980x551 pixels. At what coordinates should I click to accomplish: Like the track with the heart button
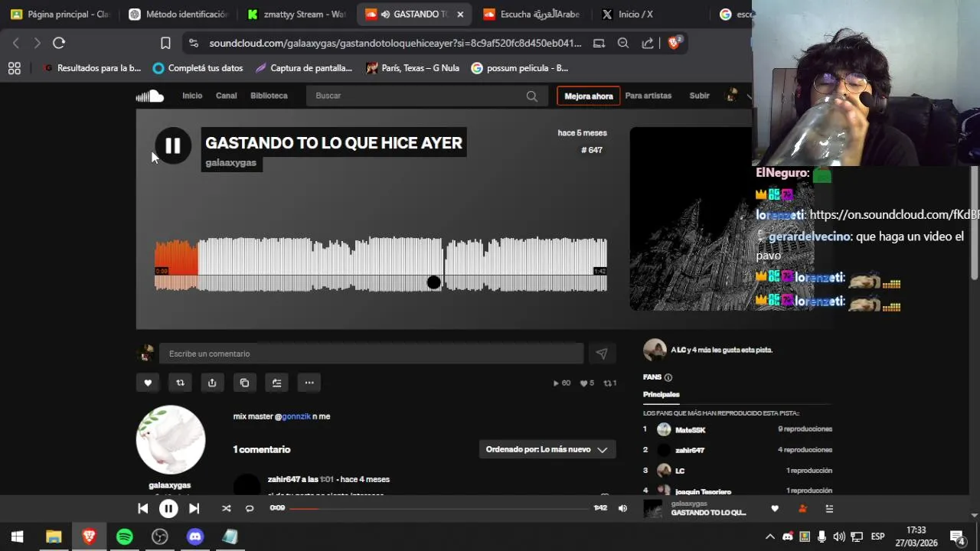(148, 383)
